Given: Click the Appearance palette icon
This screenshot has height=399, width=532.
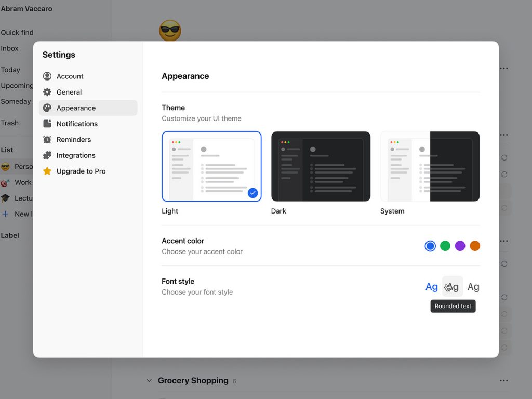Looking at the screenshot, I should (x=47, y=108).
